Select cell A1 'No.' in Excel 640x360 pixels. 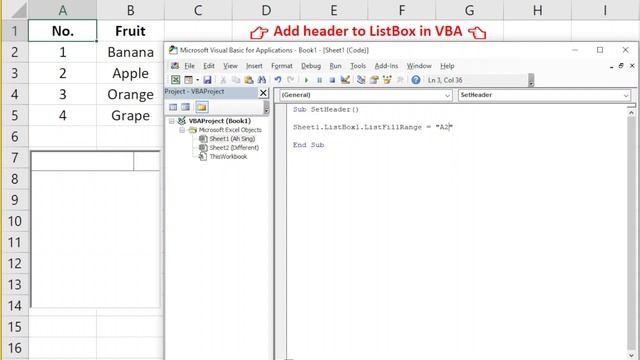point(62,31)
